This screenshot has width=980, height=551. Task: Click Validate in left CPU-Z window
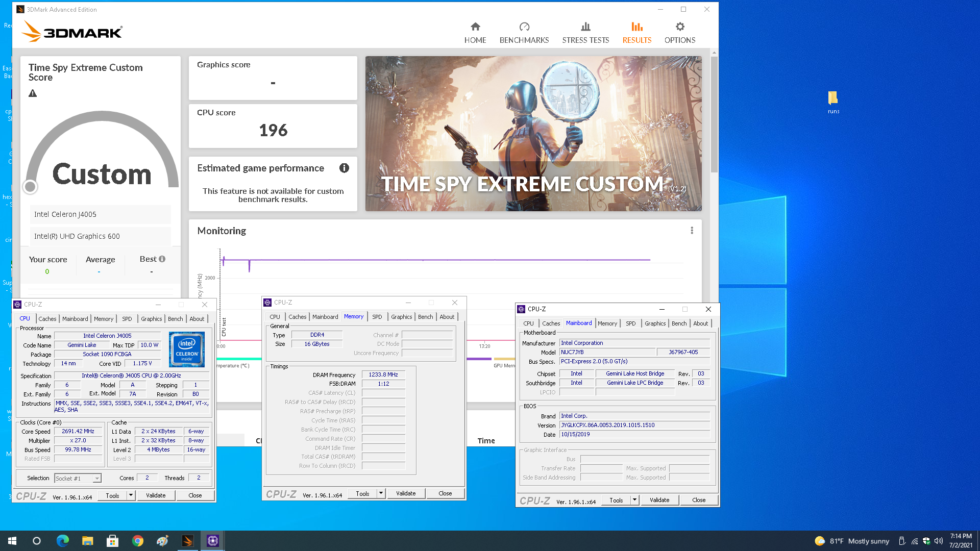pyautogui.click(x=156, y=495)
